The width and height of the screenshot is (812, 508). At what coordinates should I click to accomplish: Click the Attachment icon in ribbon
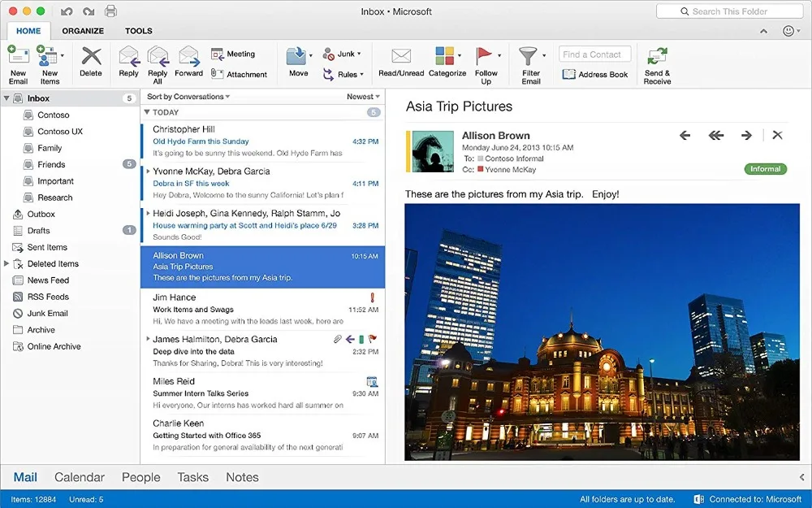[239, 74]
